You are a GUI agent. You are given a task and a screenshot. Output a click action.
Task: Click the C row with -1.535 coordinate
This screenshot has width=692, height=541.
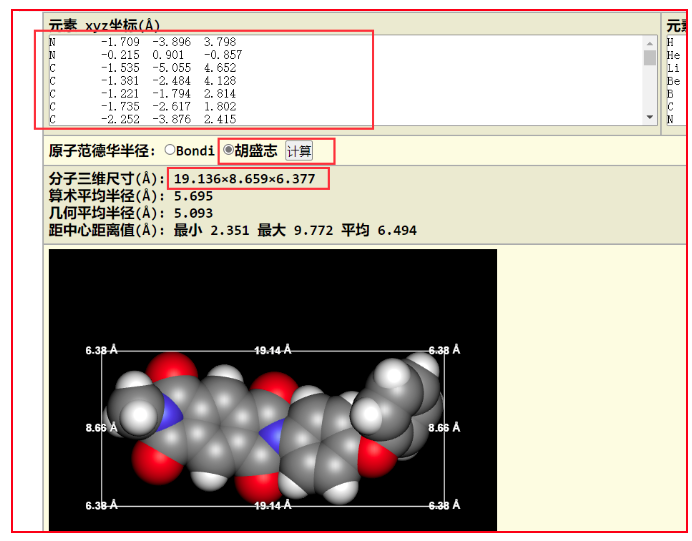pyautogui.click(x=143, y=68)
